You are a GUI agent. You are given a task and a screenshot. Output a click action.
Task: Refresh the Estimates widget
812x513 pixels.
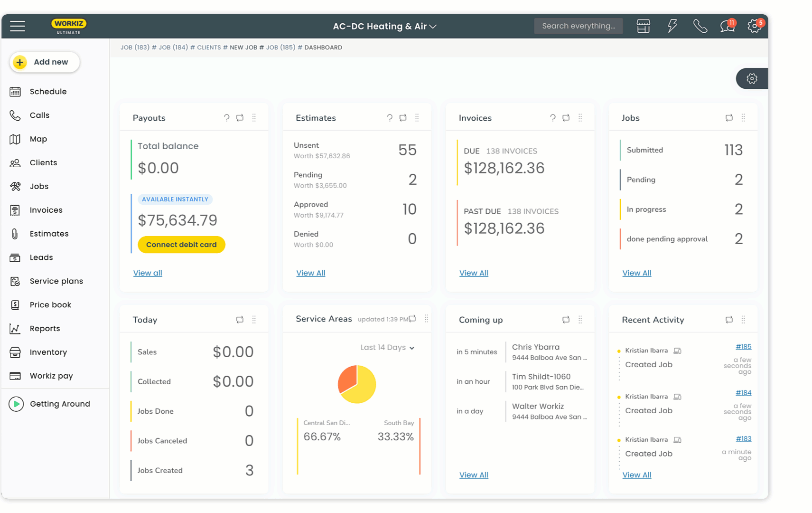pyautogui.click(x=403, y=117)
